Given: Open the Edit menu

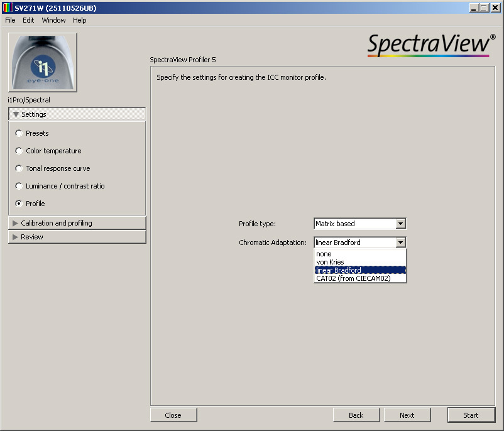Looking at the screenshot, I should [28, 20].
